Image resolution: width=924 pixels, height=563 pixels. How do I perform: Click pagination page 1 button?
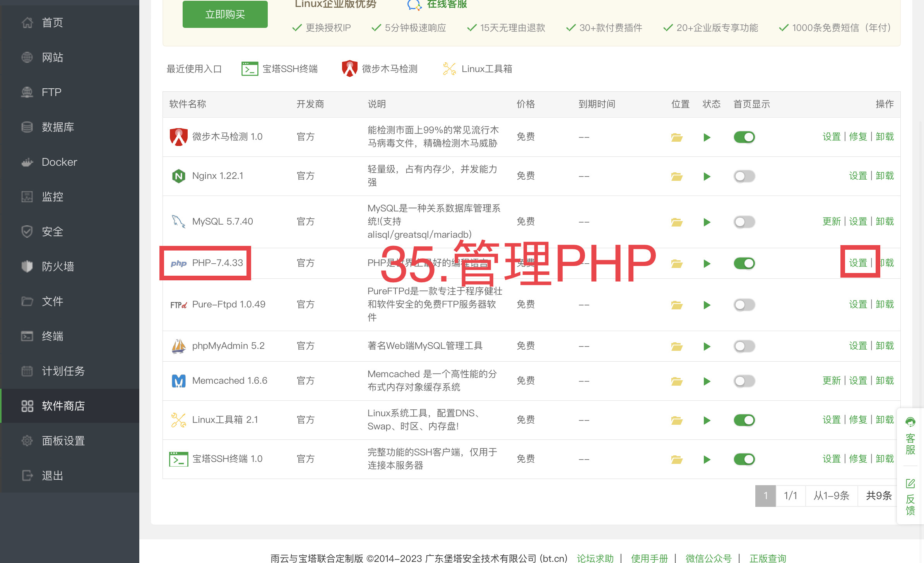click(x=765, y=496)
